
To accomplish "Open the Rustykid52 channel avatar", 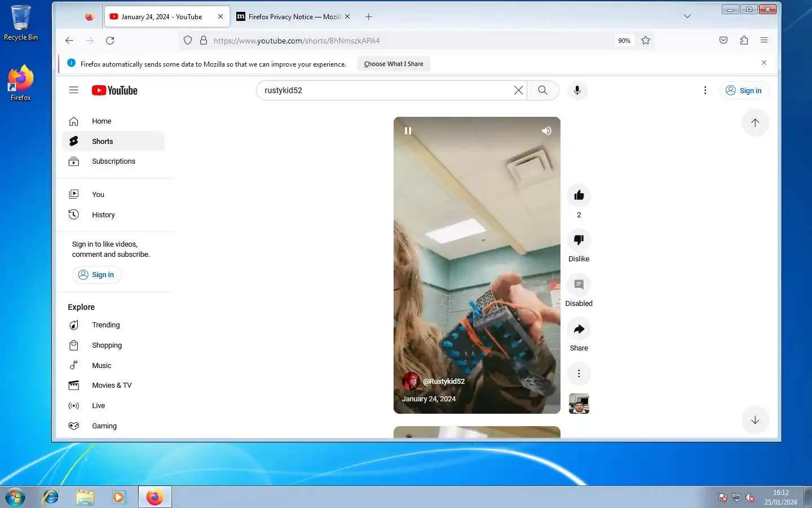I will pyautogui.click(x=411, y=381).
